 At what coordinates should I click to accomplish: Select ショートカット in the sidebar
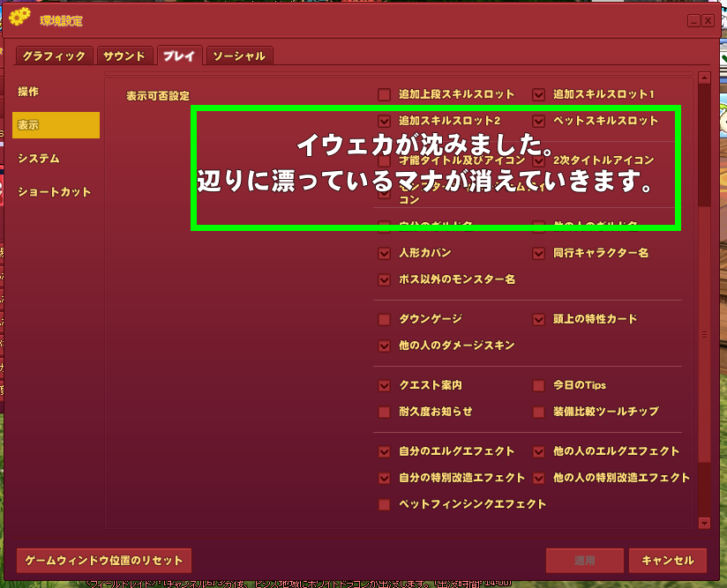pos(56,192)
